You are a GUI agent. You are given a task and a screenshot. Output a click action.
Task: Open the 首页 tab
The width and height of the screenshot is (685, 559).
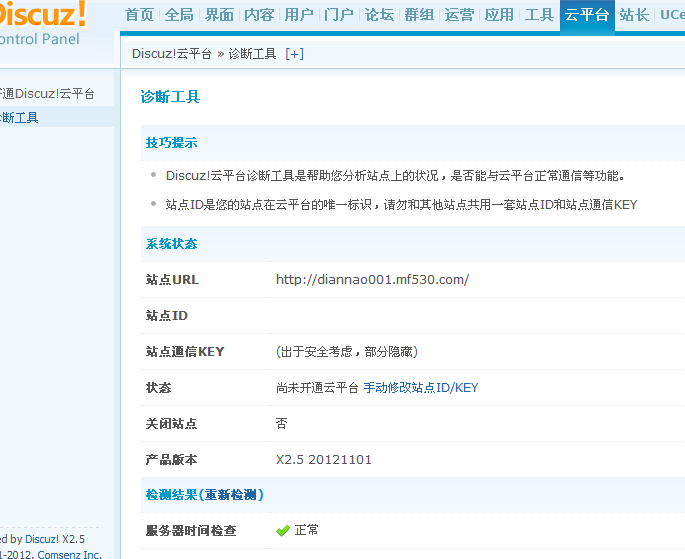(139, 15)
